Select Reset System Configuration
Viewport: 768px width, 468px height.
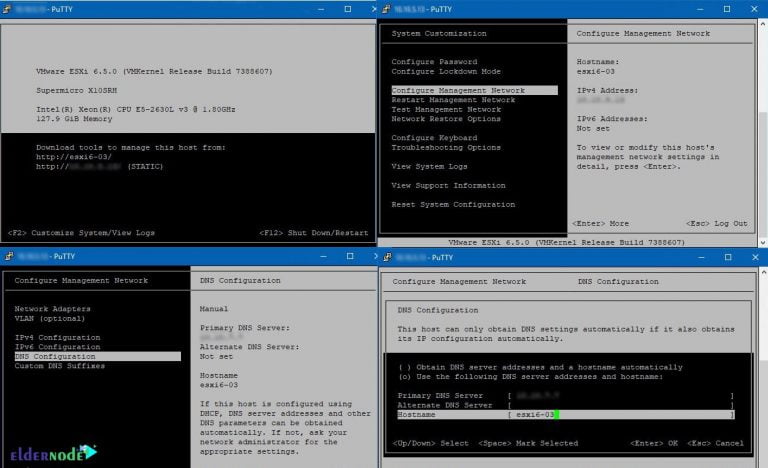pyautogui.click(x=453, y=204)
